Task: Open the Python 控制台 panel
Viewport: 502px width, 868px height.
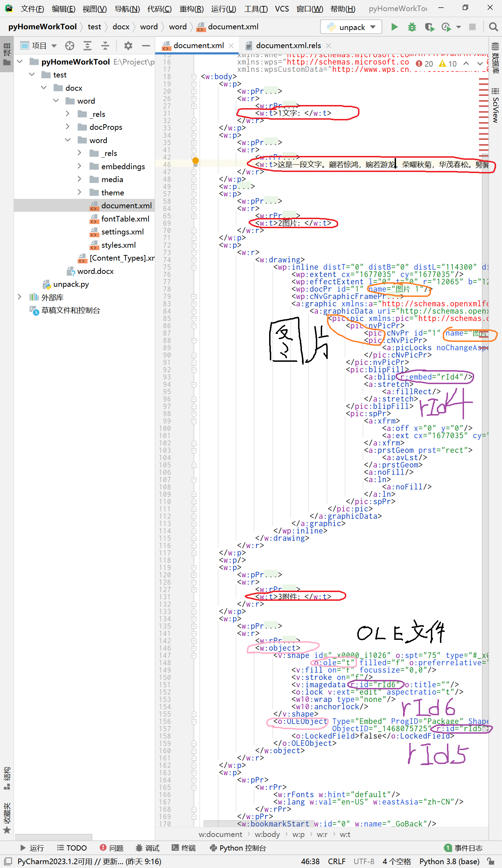Action: [238, 848]
